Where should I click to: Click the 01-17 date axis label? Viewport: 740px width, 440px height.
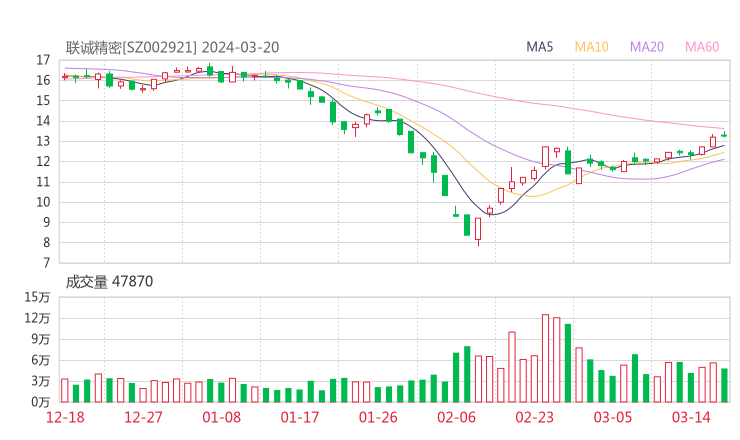(x=300, y=418)
